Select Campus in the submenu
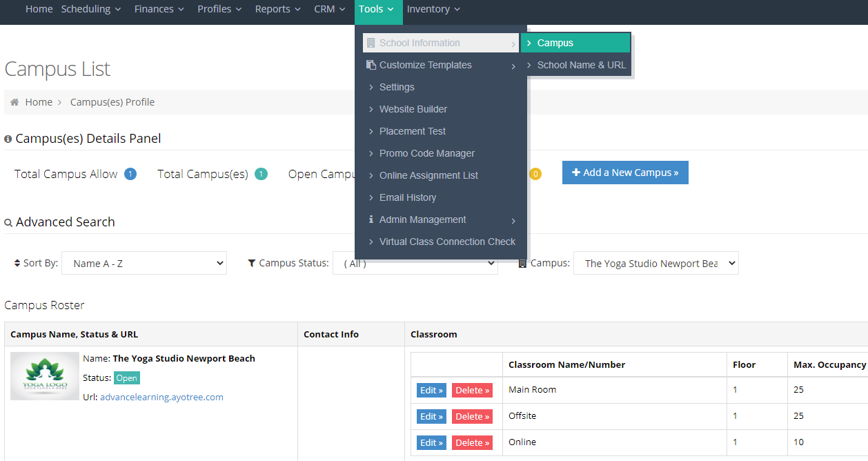Screen dimensions: 868x461 click(x=575, y=43)
